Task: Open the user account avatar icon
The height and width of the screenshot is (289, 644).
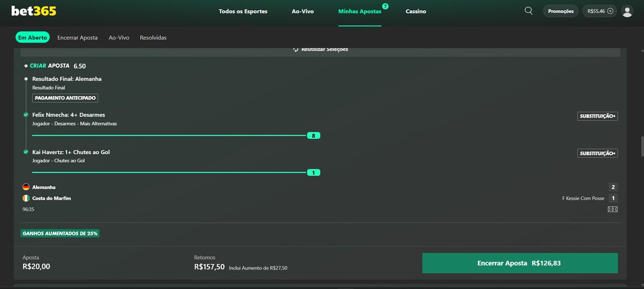Action: [x=627, y=11]
